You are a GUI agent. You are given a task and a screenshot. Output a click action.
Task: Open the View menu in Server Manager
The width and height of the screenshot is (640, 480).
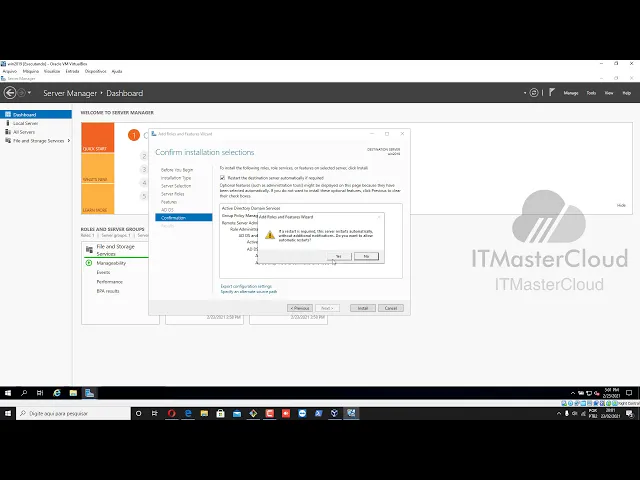[609, 93]
